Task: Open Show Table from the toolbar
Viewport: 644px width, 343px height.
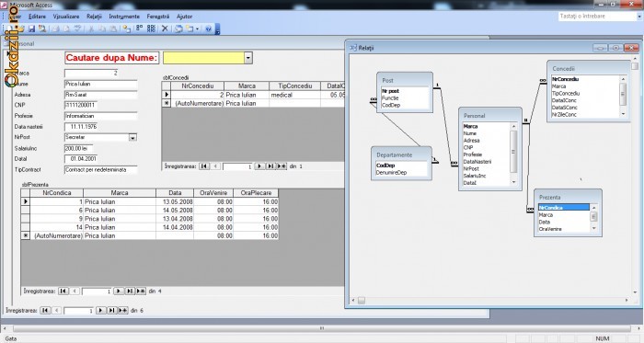Action: (127, 29)
